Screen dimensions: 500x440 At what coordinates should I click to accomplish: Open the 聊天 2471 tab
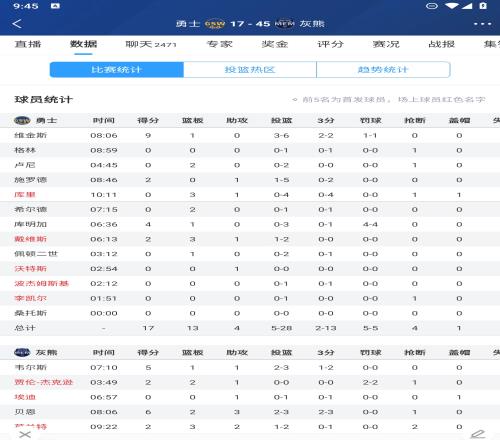tap(151, 44)
